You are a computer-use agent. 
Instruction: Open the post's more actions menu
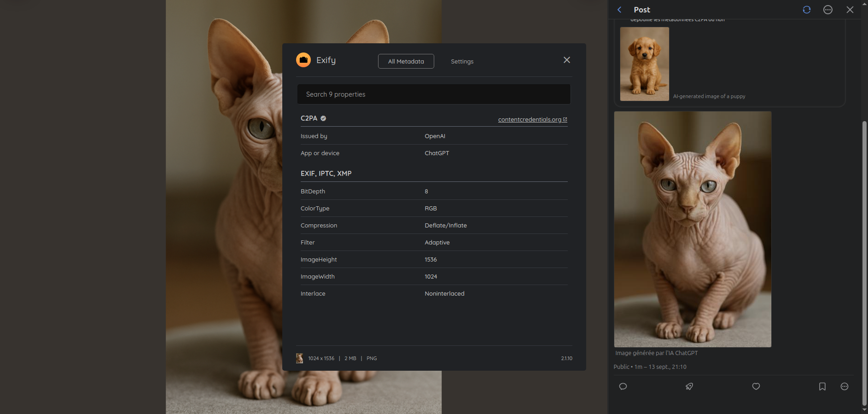845,386
